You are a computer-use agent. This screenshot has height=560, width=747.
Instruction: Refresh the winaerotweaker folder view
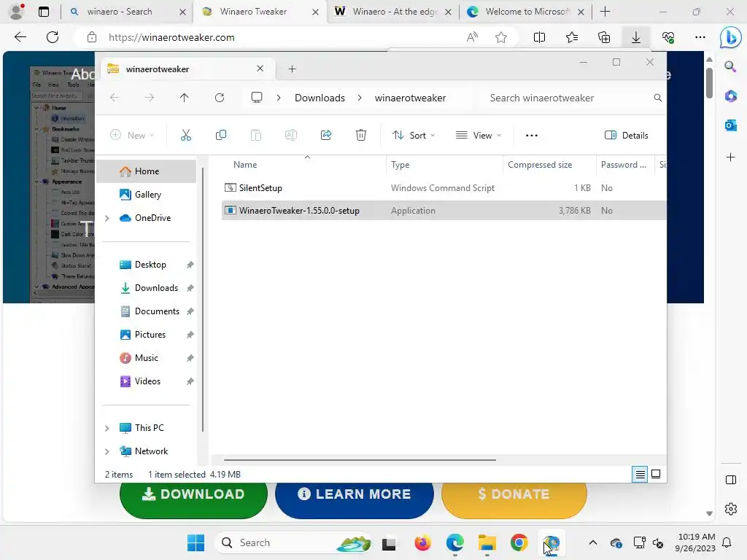point(220,98)
